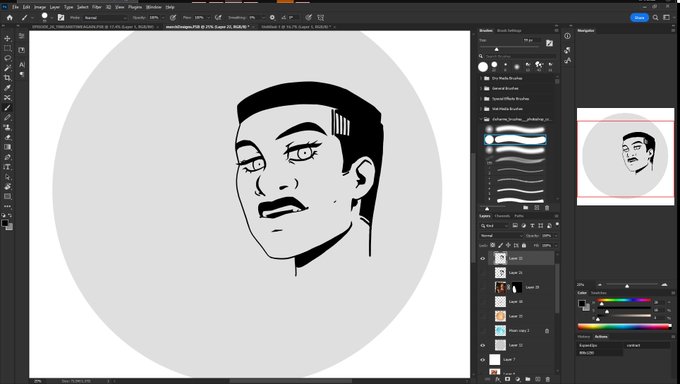This screenshot has height=384, width=680.
Task: Open smoothing options gear
Action: coord(272,18)
